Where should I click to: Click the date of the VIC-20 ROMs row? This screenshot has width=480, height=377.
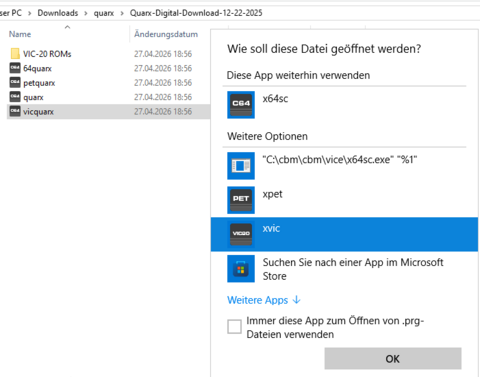(x=163, y=54)
